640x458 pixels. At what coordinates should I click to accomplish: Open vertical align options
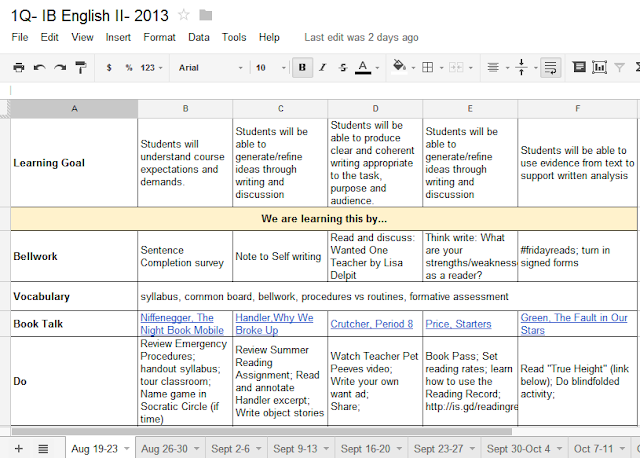click(x=521, y=67)
